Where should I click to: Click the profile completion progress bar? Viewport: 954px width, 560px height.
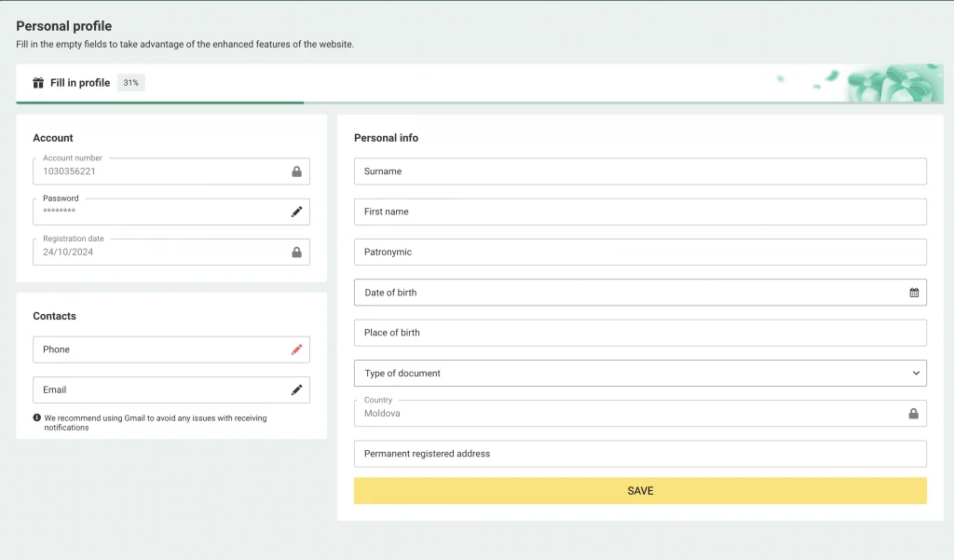click(159, 102)
